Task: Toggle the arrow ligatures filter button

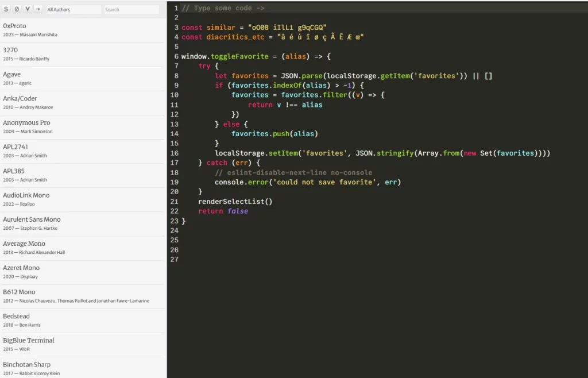Action: tap(38, 9)
